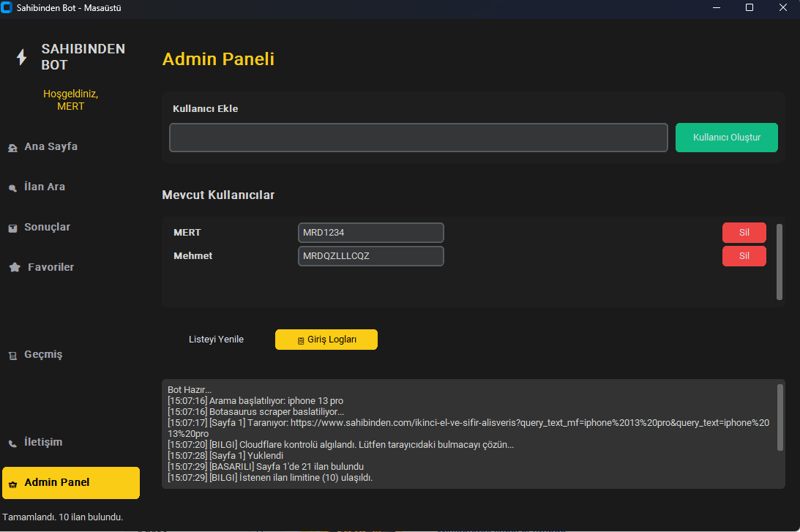Click the MERT user name label
Viewport: 800px width, 532px height.
point(187,233)
